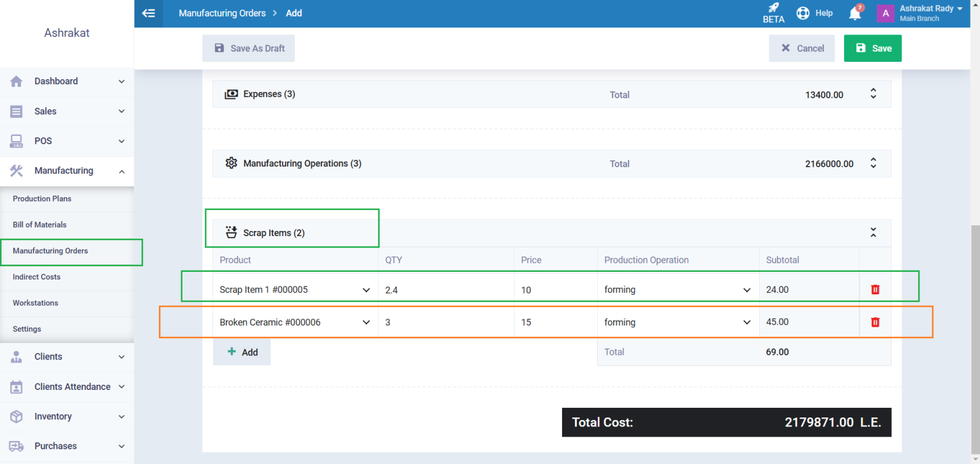
Task: Open the forming dropdown for Broken Ceramic
Action: [x=746, y=322]
